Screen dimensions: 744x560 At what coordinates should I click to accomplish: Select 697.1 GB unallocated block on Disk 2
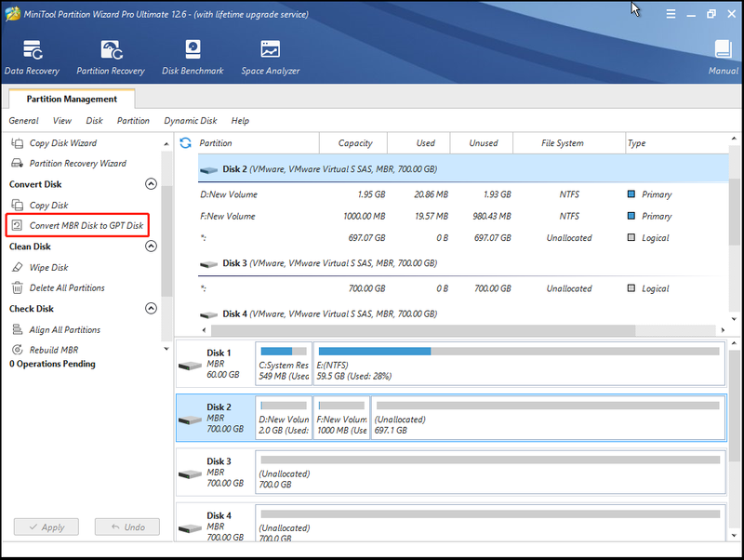tap(548, 418)
